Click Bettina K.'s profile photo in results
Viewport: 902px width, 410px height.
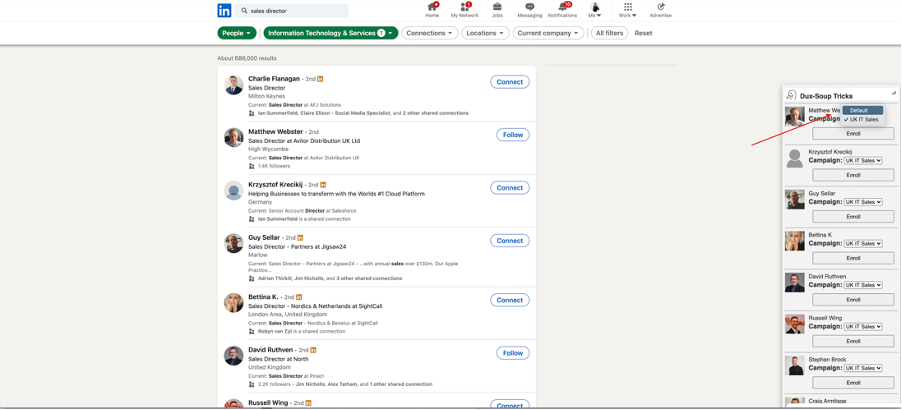click(x=234, y=302)
